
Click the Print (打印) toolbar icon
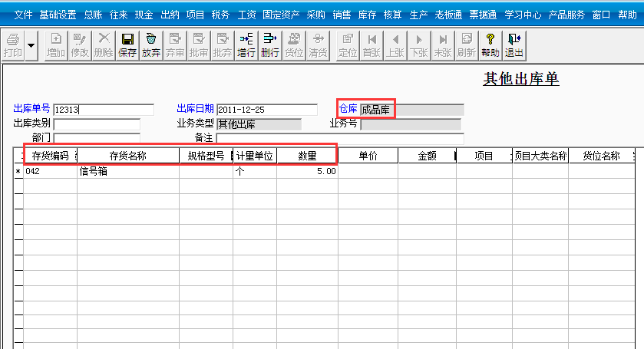[12, 44]
